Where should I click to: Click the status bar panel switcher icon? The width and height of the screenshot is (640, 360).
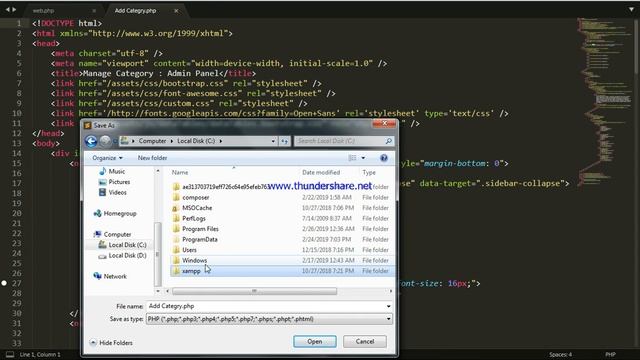point(10,354)
